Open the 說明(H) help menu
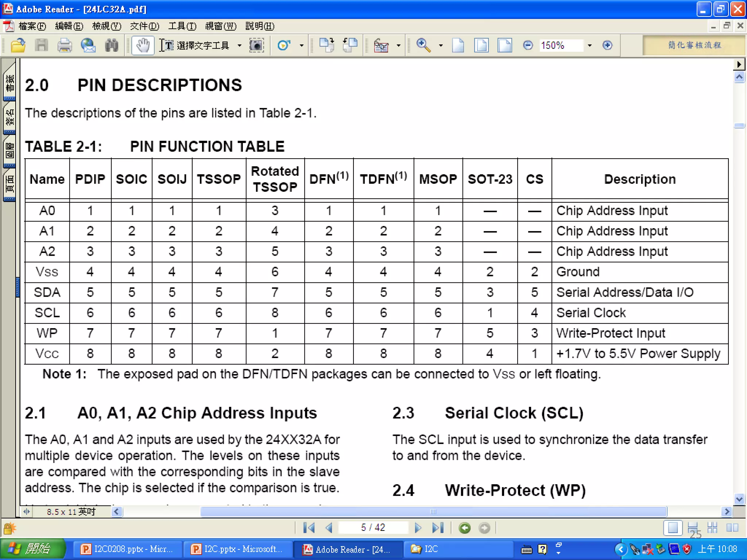The width and height of the screenshot is (747, 560). coord(260,26)
